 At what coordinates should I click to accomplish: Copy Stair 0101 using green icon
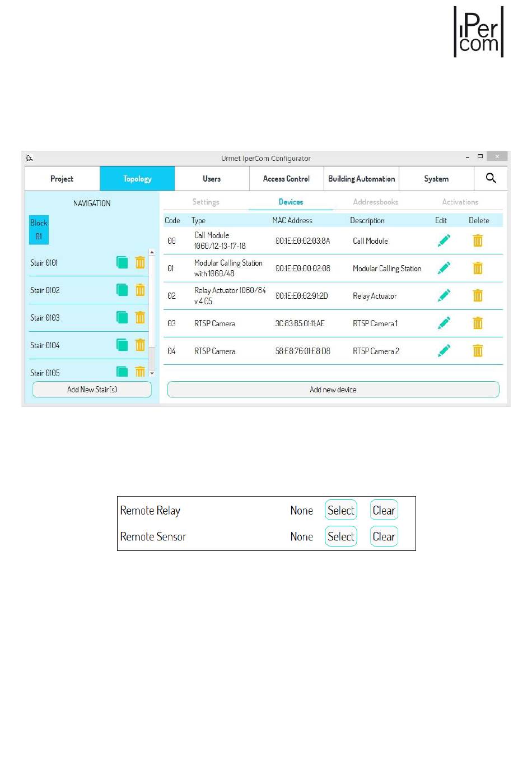(122, 262)
